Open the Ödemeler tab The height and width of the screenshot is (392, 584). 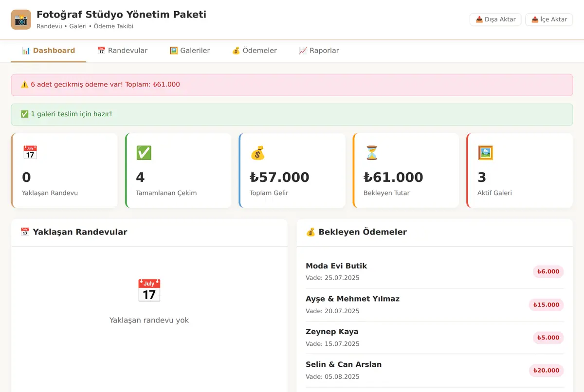point(254,51)
